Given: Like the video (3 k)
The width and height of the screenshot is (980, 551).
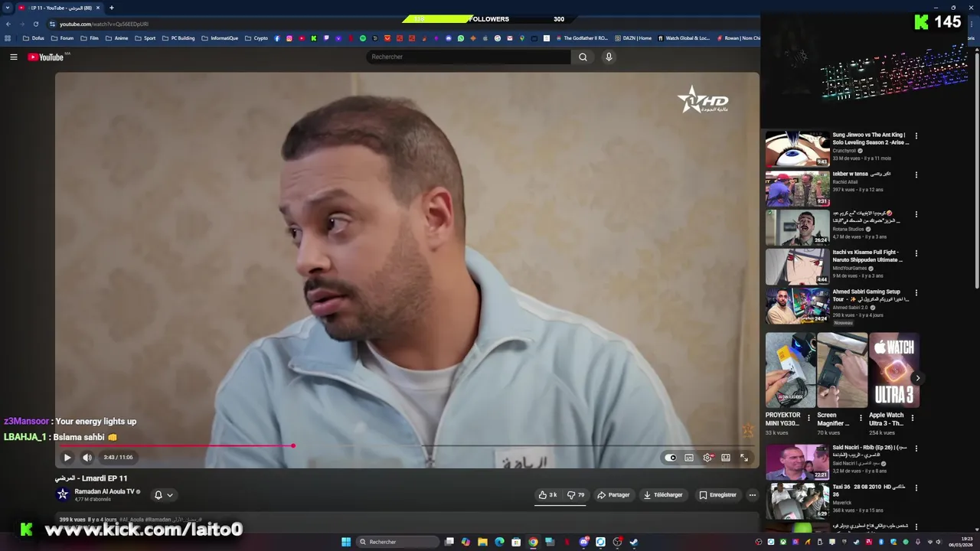Looking at the screenshot, I should pos(547,495).
